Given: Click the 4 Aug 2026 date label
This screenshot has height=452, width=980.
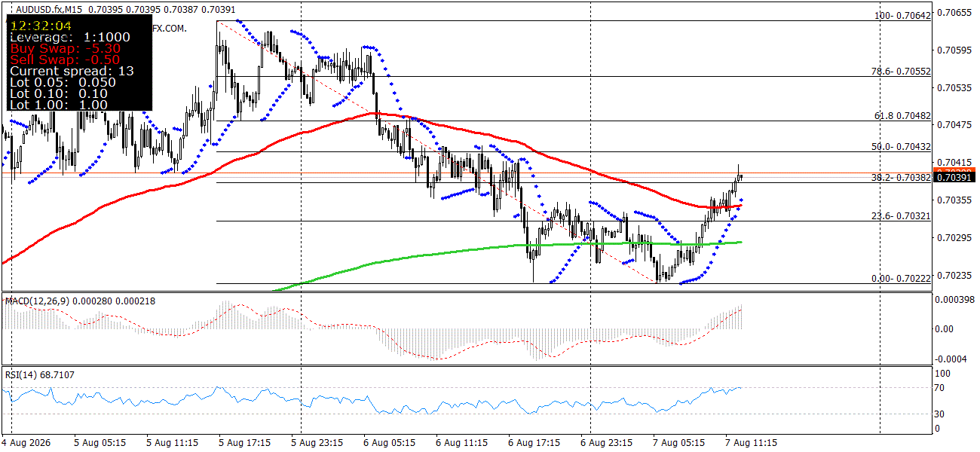Looking at the screenshot, I should point(25,443).
